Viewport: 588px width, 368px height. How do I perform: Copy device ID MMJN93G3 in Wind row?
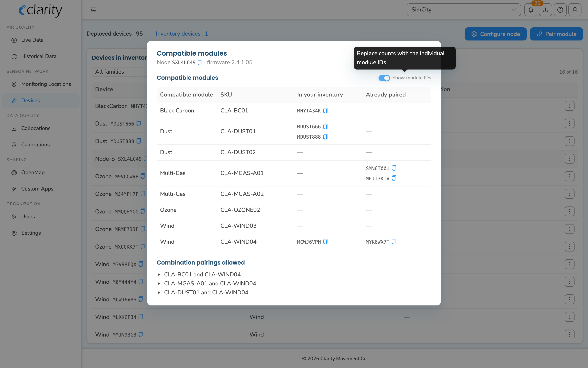coord(141,335)
